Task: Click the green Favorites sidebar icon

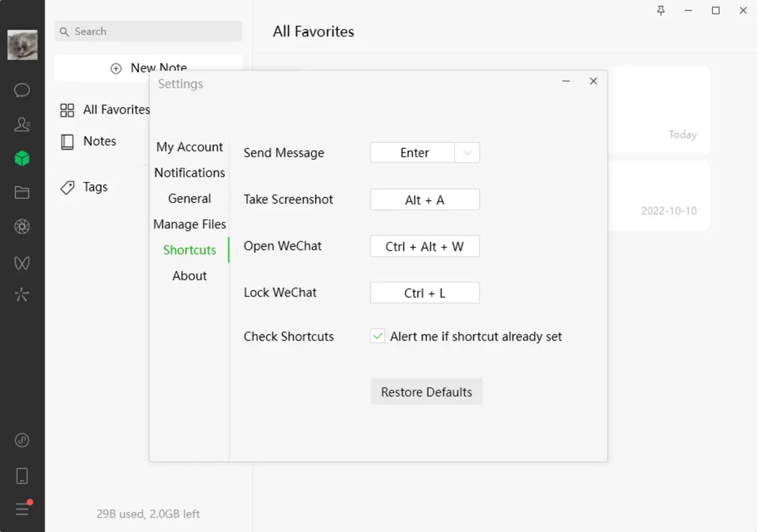Action: pos(22,158)
